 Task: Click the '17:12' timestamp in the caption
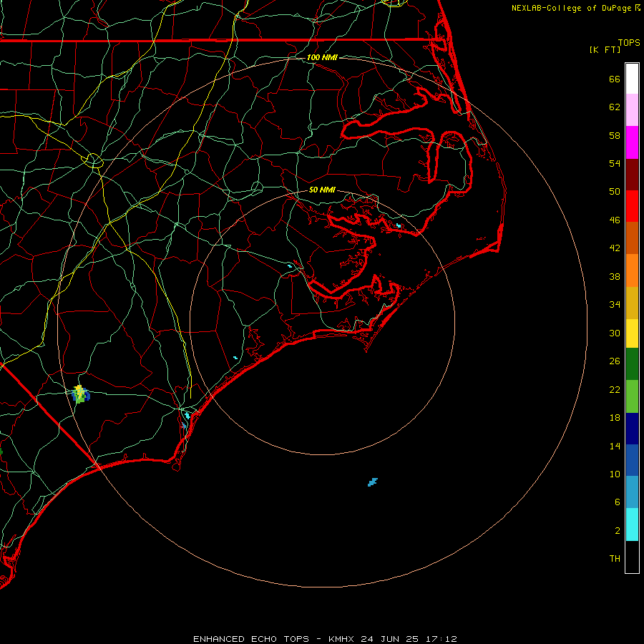pos(441,639)
